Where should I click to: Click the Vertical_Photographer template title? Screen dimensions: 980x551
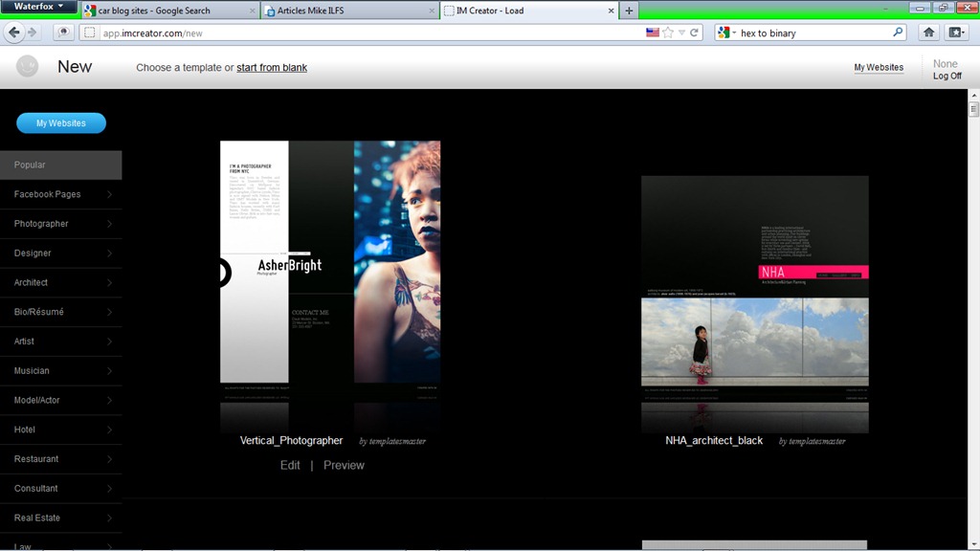click(291, 440)
